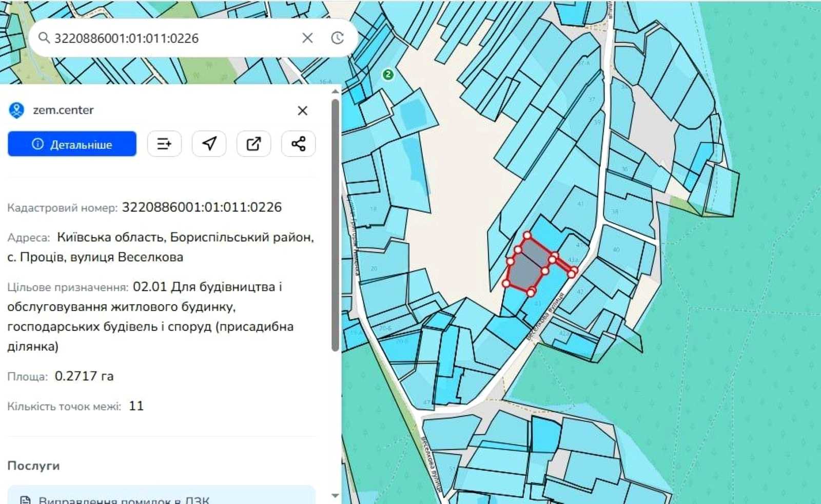Click the add-to-list icon button
The width and height of the screenshot is (821, 504).
pos(164,144)
